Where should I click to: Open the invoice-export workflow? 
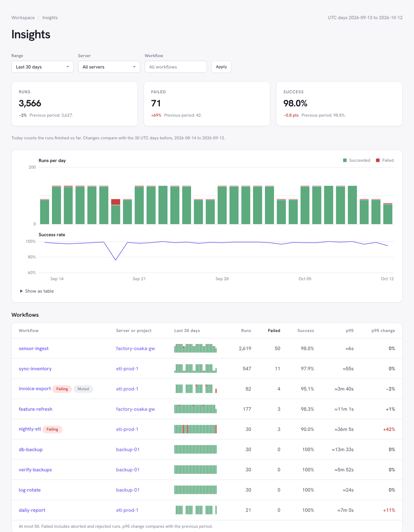coord(35,389)
